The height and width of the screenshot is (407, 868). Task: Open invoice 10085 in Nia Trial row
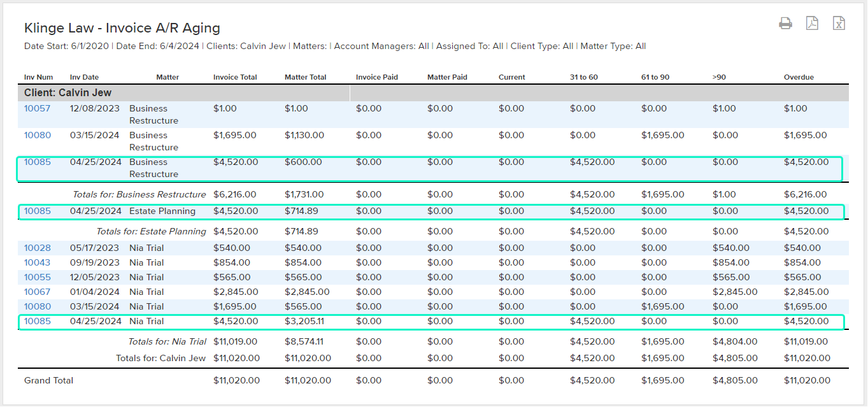click(37, 321)
